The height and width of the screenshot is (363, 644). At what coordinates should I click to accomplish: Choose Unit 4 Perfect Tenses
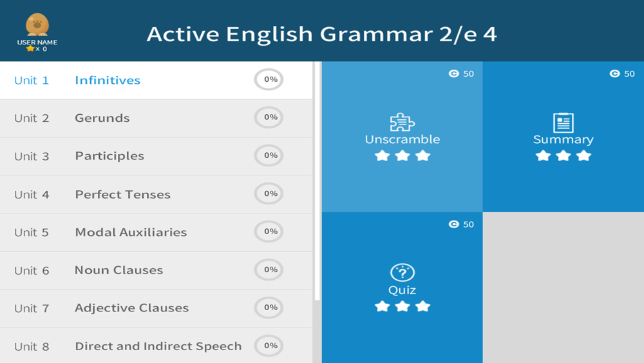click(156, 195)
